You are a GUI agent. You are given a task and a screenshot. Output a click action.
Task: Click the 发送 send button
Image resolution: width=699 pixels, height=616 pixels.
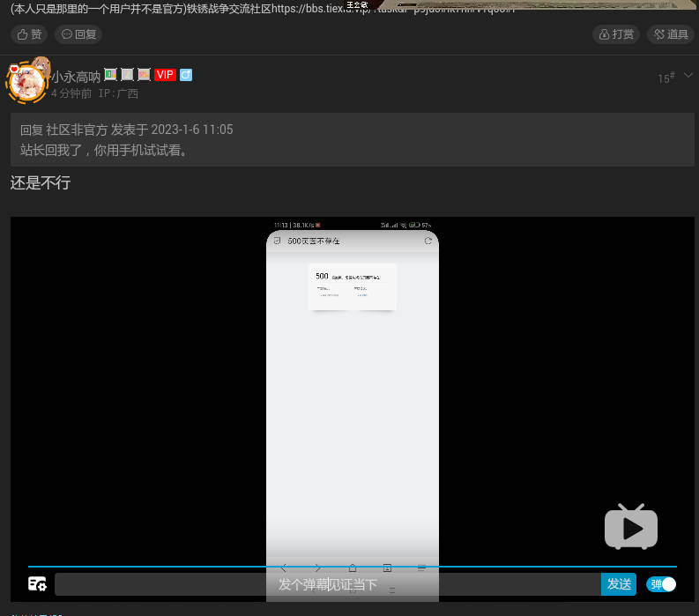[619, 584]
